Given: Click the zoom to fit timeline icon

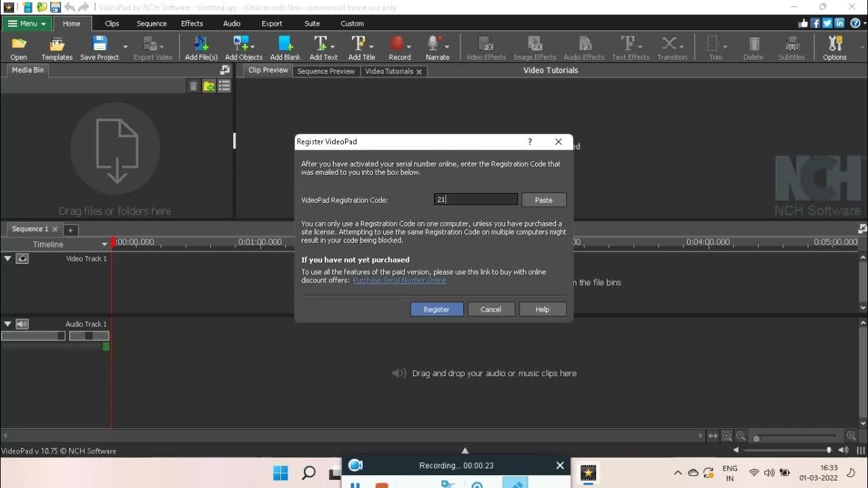Looking at the screenshot, I should (713, 436).
